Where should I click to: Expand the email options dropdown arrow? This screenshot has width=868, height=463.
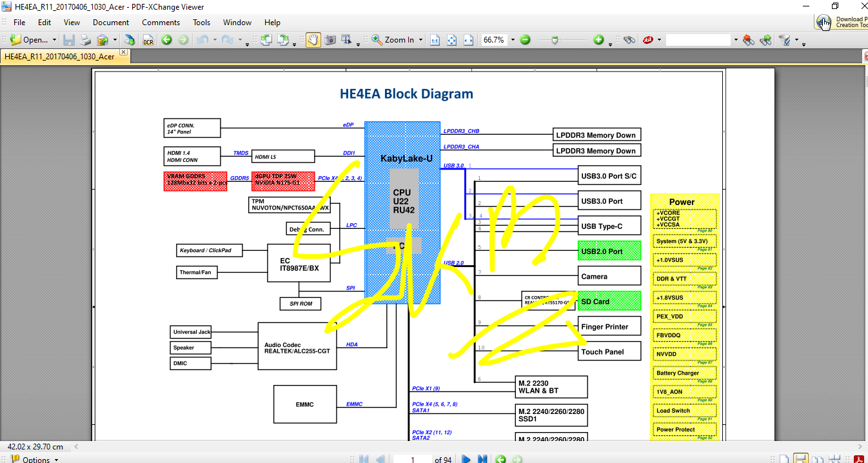[x=115, y=40]
